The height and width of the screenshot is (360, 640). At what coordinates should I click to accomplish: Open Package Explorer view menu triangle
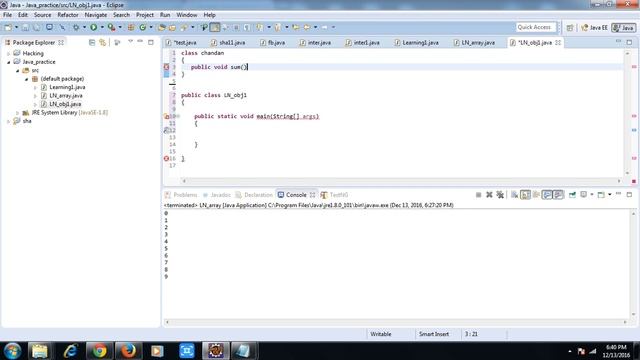130,42
